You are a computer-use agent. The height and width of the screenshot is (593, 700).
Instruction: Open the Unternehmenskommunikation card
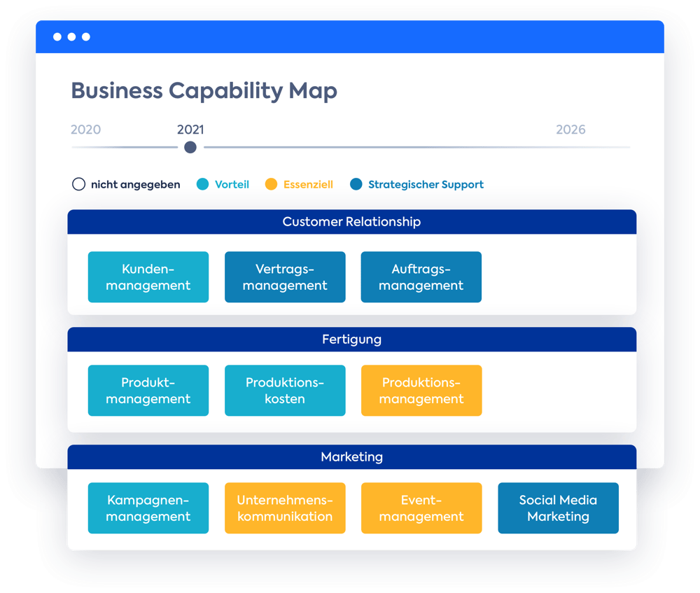pyautogui.click(x=285, y=508)
